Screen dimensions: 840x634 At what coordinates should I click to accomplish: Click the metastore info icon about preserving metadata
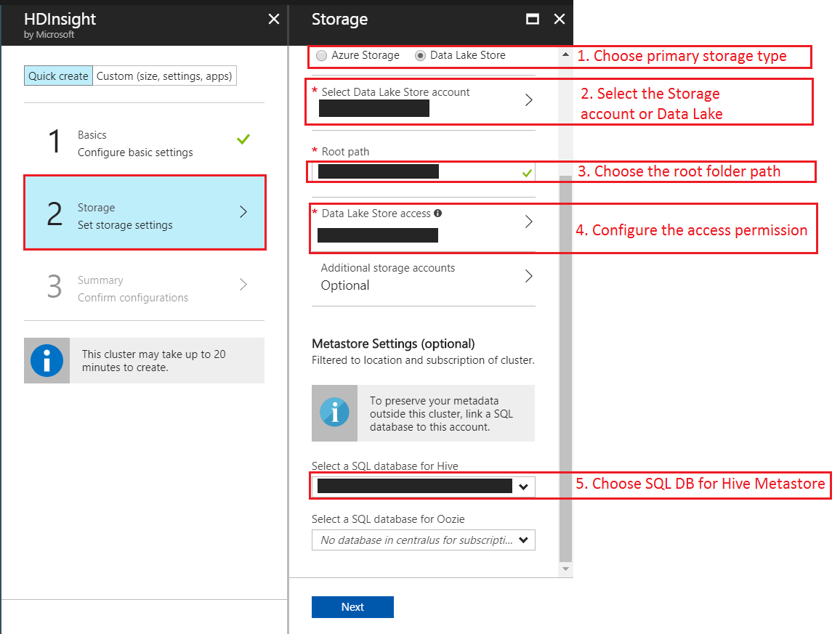point(334,412)
